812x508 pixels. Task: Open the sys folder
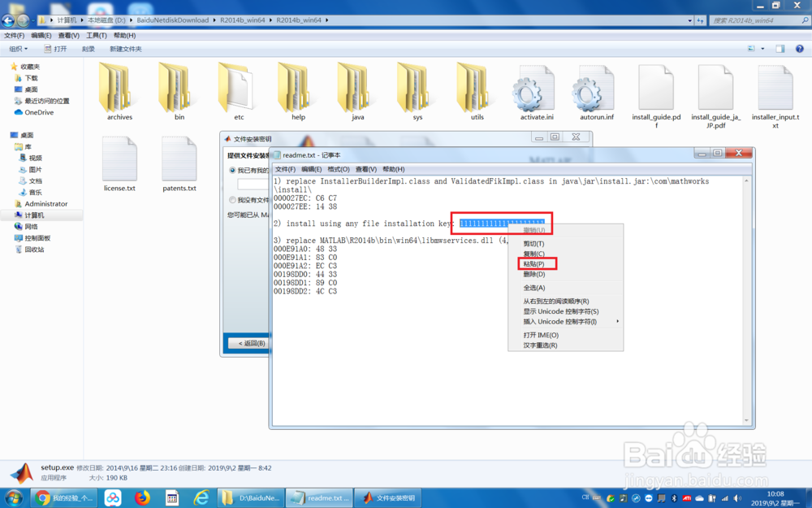[417, 93]
